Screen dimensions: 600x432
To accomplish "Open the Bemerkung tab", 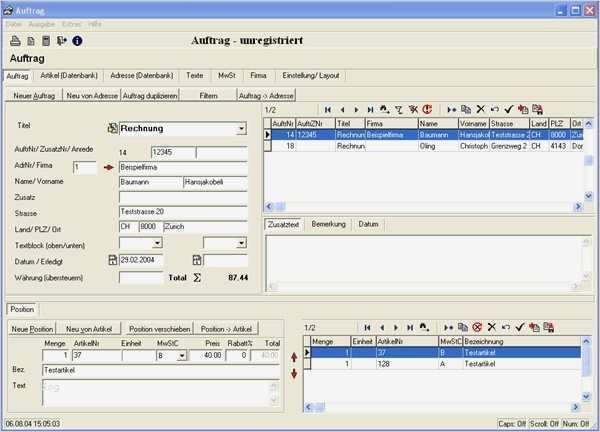I will [328, 224].
